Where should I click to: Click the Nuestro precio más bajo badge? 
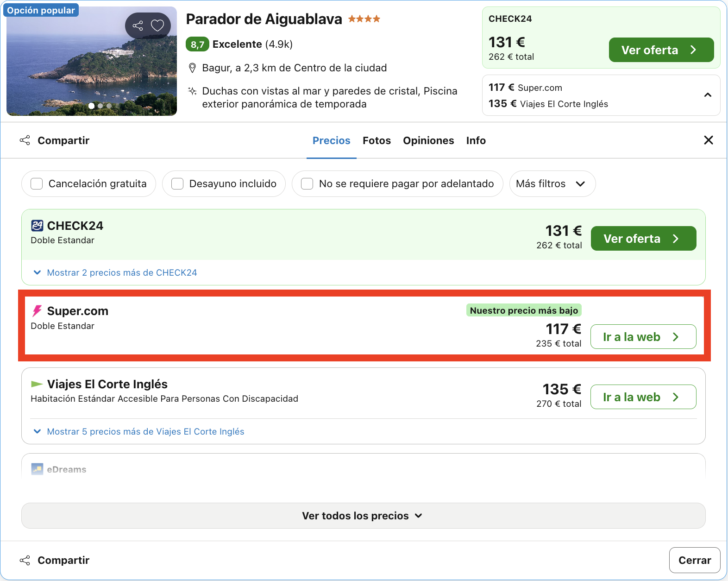click(x=524, y=310)
